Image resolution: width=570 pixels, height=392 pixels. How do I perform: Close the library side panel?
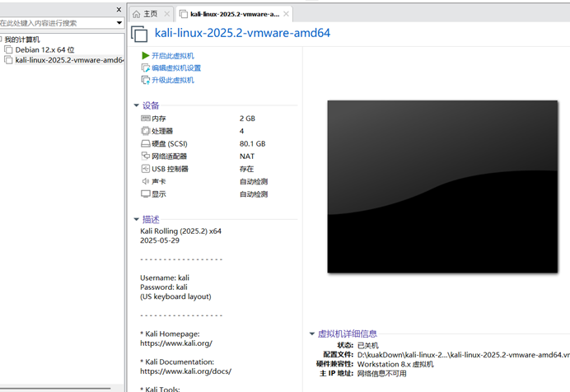click(119, 10)
